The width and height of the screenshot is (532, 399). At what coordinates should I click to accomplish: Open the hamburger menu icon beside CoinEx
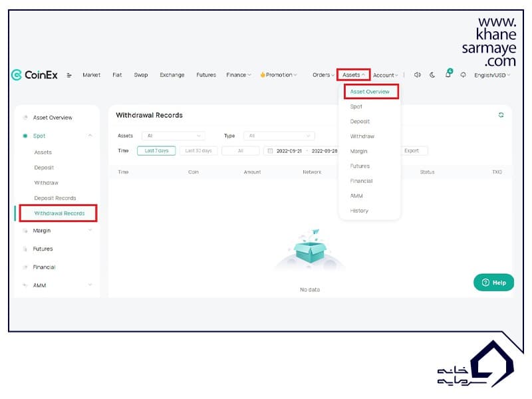point(69,75)
